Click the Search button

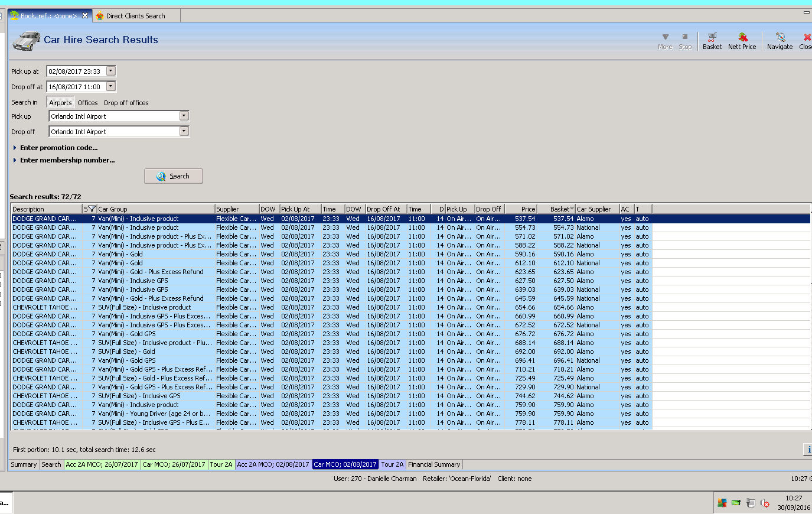coord(174,176)
